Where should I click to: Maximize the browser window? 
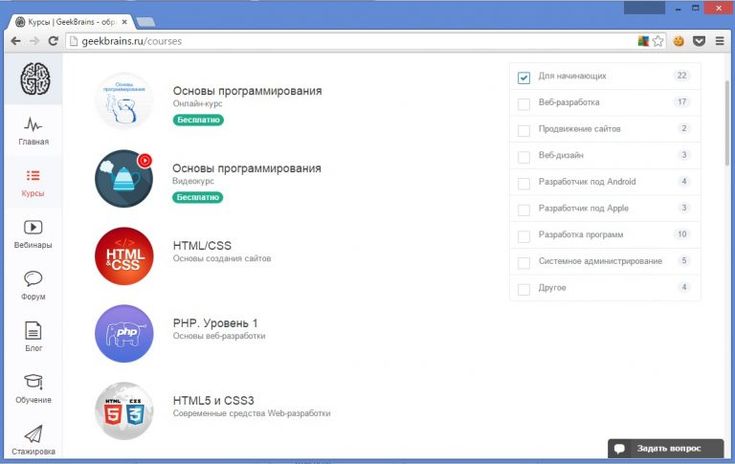pyautogui.click(x=696, y=8)
